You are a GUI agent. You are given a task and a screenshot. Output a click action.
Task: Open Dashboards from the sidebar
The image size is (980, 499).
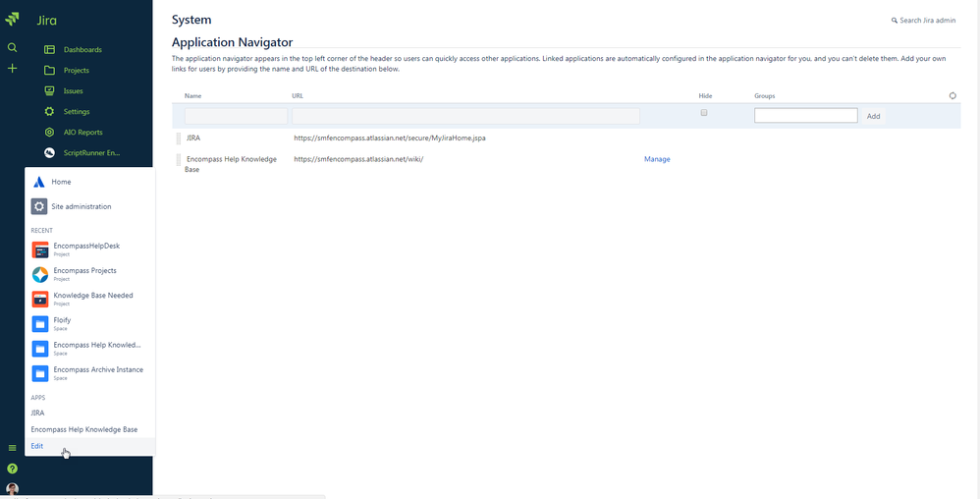[x=82, y=49]
